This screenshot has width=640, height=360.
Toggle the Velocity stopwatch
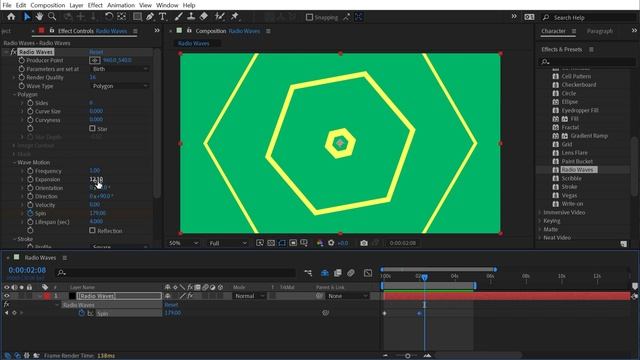30,205
